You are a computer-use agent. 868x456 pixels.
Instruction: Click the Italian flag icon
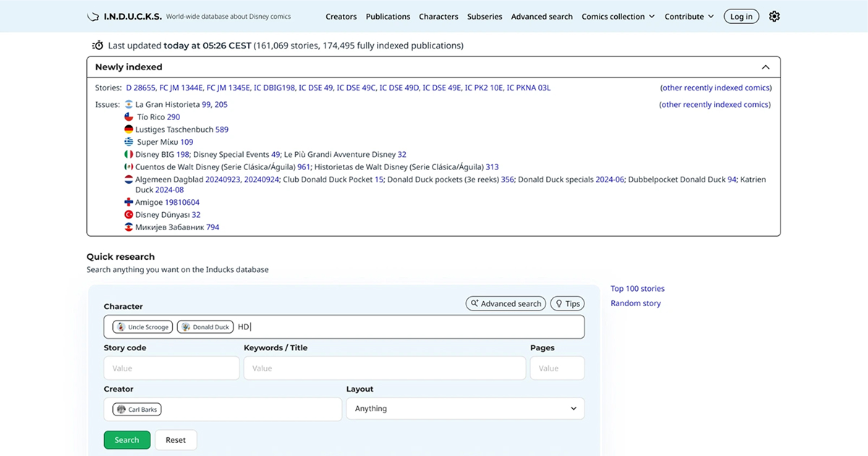129,154
